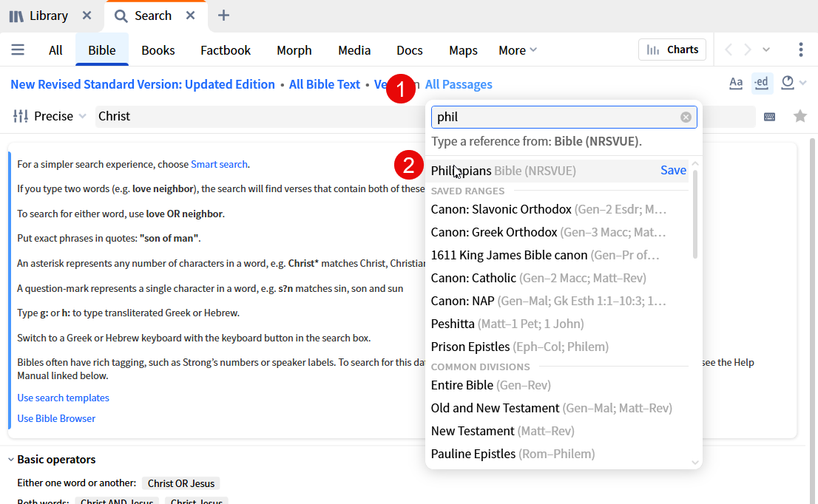Image resolution: width=818 pixels, height=504 pixels.
Task: Open Use Bible Browser link
Action: pos(56,418)
